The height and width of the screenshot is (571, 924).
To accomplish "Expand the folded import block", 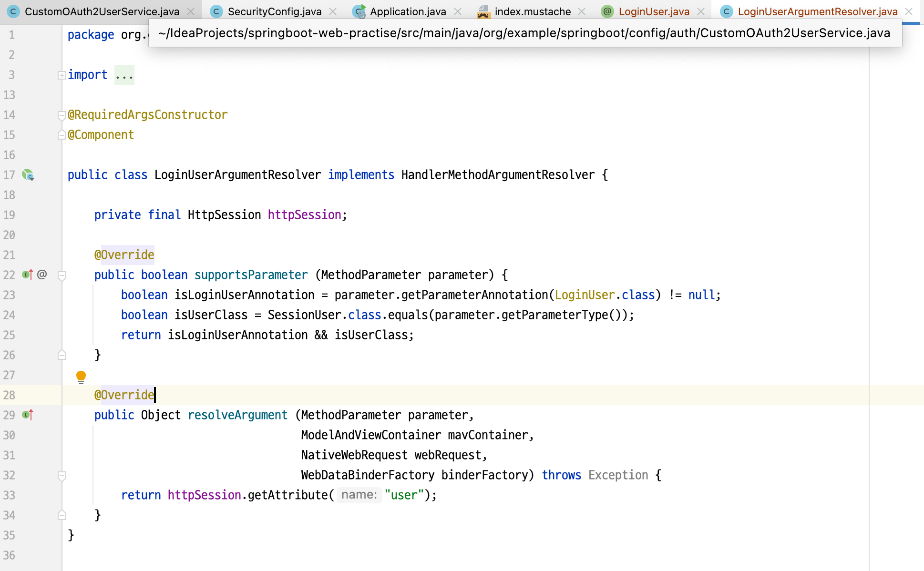I will 62,75.
